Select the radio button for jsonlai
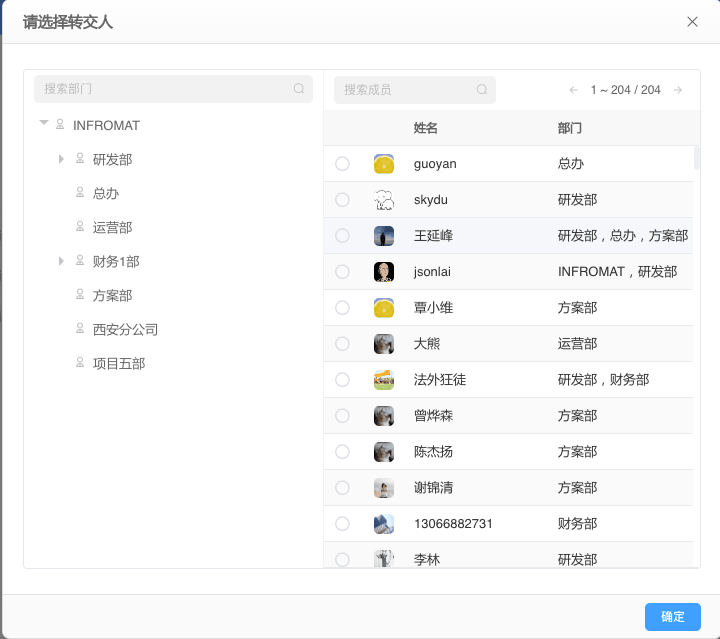Image resolution: width=720 pixels, height=639 pixels. point(342,272)
